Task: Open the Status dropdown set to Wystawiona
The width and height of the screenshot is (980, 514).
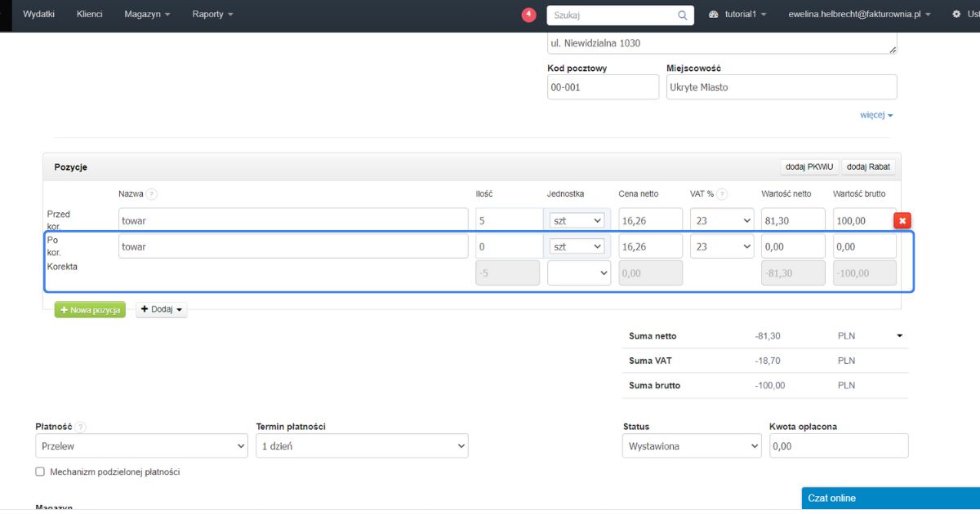Action: pyautogui.click(x=692, y=445)
